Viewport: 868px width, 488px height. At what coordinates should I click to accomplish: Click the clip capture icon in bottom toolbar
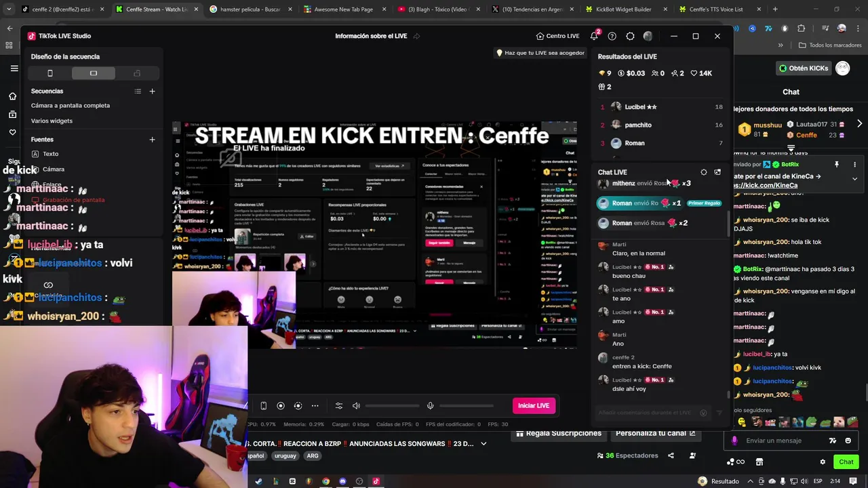coord(298,406)
